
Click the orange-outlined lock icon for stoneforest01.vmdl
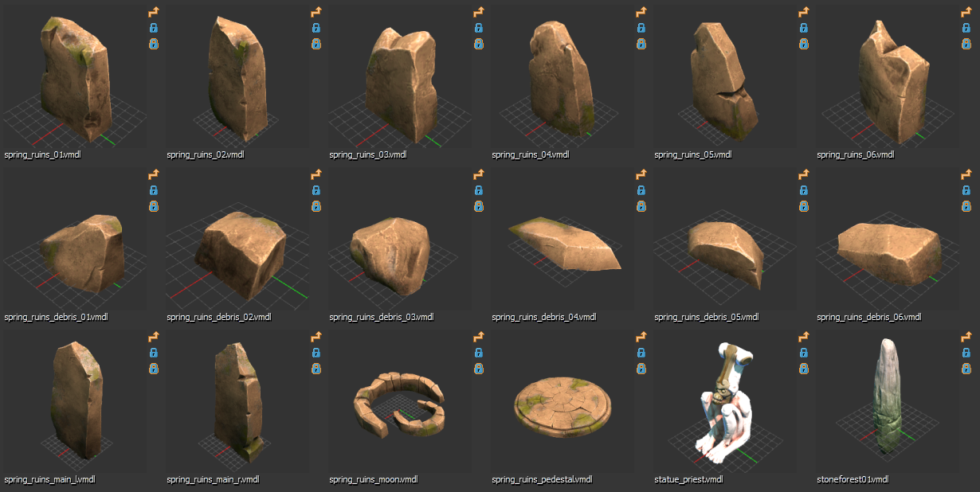tap(966, 369)
